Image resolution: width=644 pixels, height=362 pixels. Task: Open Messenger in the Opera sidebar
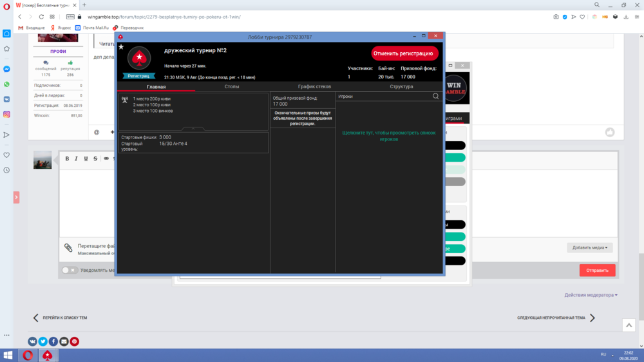[6, 69]
